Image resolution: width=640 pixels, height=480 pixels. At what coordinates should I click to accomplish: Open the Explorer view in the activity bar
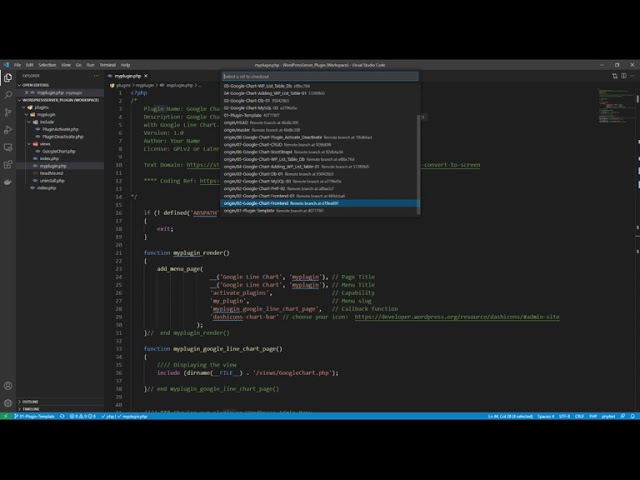pyautogui.click(x=8, y=78)
